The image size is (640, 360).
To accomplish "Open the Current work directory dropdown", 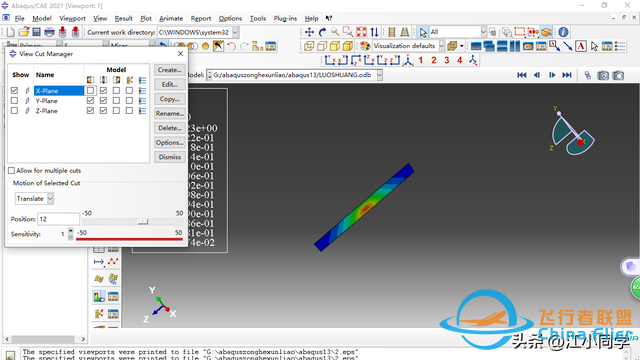I will pos(236,32).
